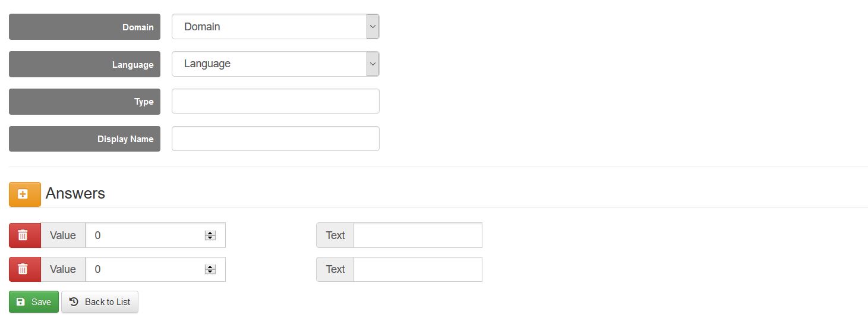
Task: Click in the Display Name field
Action: [x=275, y=139]
